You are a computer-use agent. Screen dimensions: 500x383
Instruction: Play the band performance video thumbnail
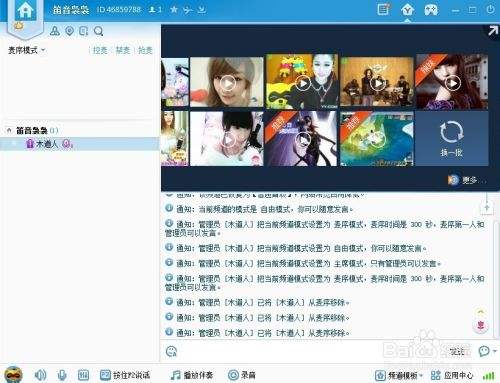pos(377,82)
